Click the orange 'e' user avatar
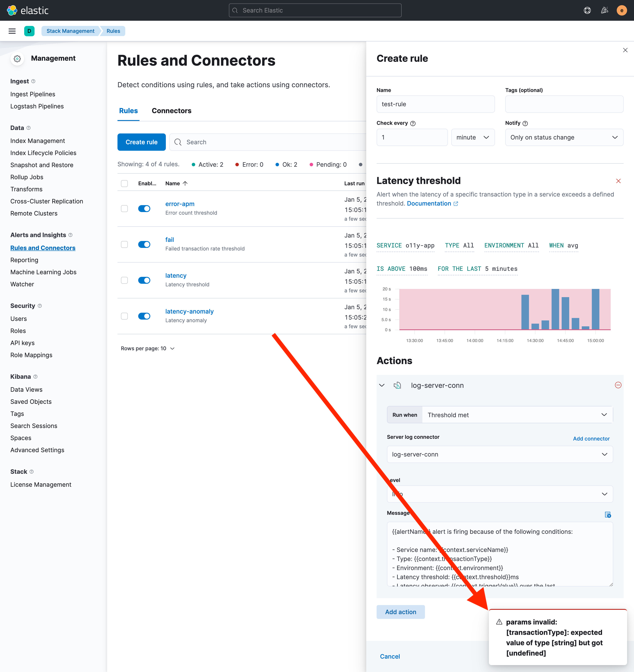The height and width of the screenshot is (672, 634). pyautogui.click(x=622, y=10)
